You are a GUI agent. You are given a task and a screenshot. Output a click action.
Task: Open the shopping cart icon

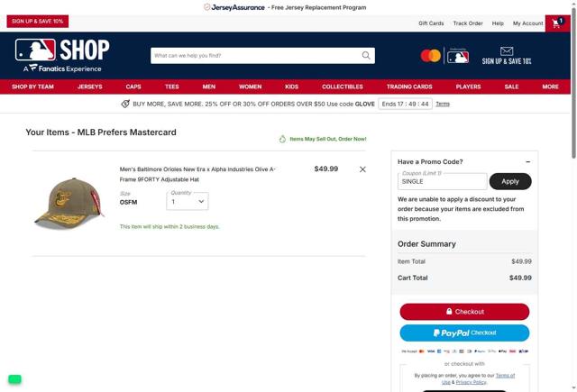[x=557, y=23]
